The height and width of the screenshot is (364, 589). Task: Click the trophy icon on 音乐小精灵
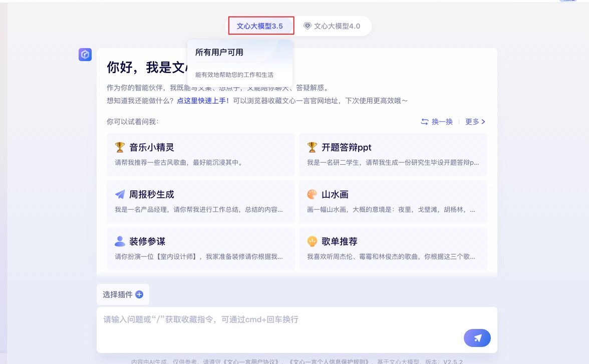[120, 147]
